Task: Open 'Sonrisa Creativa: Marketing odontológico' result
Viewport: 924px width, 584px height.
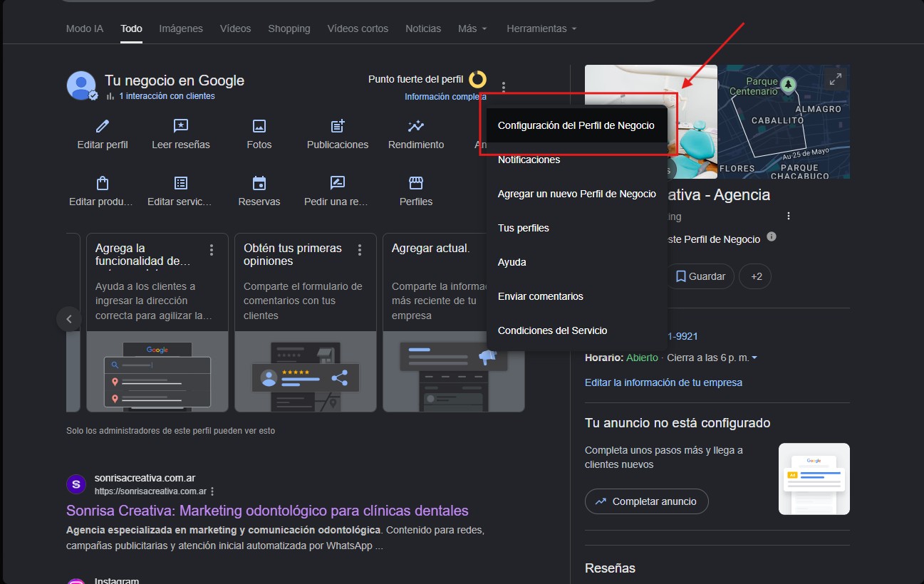Action: click(267, 511)
